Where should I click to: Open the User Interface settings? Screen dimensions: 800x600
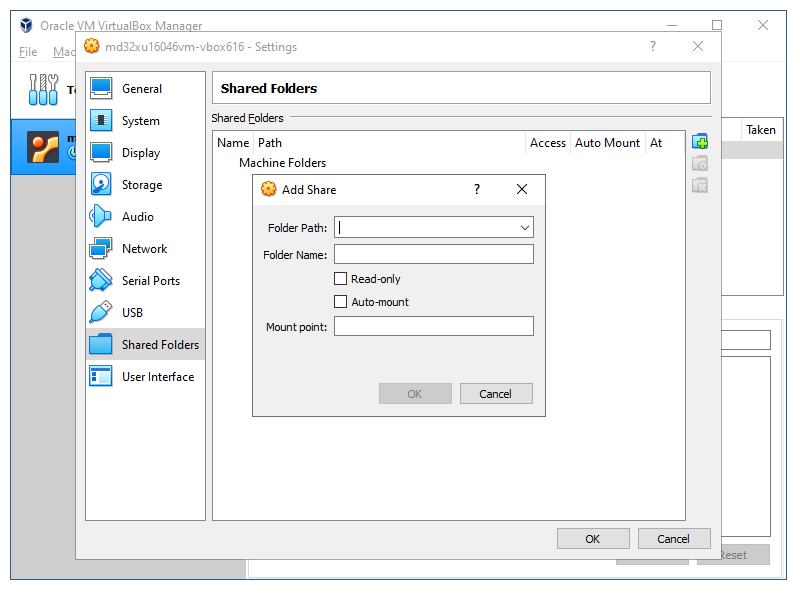coord(157,377)
